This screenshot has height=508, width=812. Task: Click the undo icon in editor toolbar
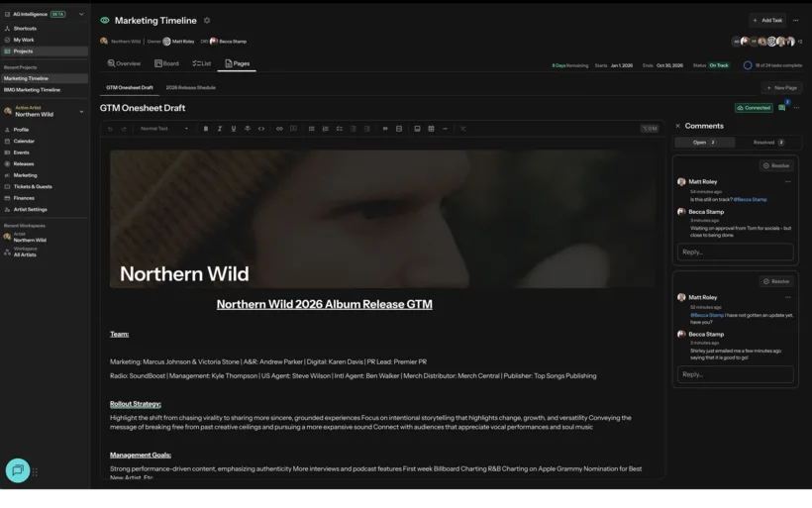[x=110, y=129]
